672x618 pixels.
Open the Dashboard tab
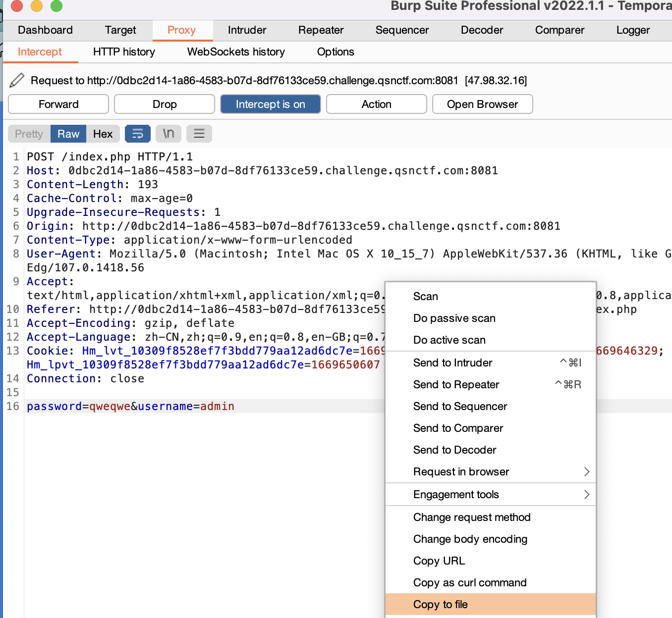[x=45, y=30]
